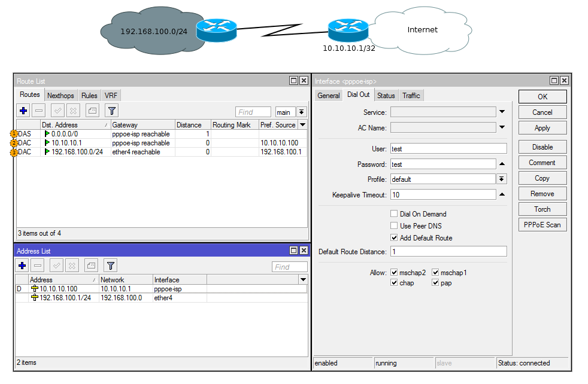Toggle the chap allow checkbox
This screenshot has height=384, width=588.
394,282
